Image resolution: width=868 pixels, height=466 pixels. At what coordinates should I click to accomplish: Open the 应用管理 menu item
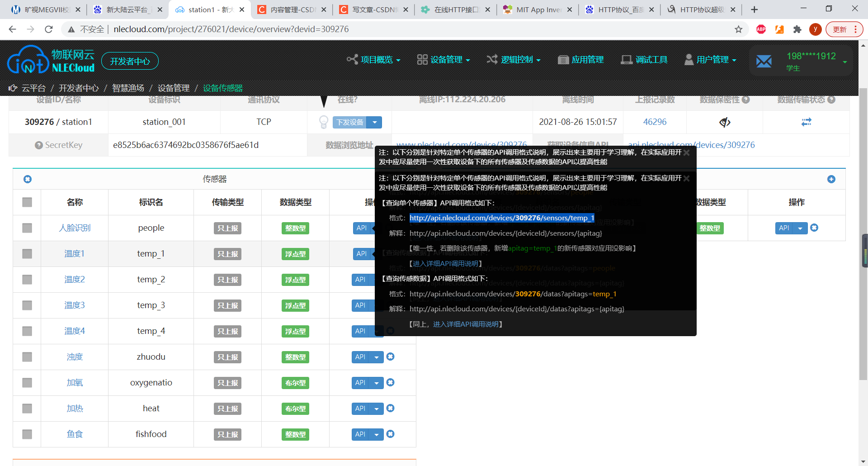click(581, 60)
